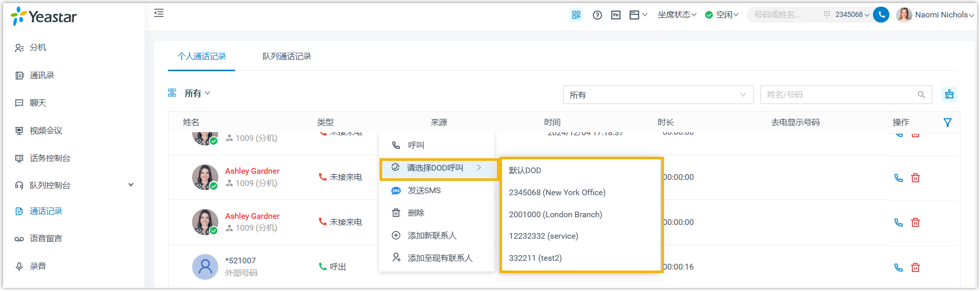Open the 空闲 presence status dropdown
980x291 pixels.
722,15
